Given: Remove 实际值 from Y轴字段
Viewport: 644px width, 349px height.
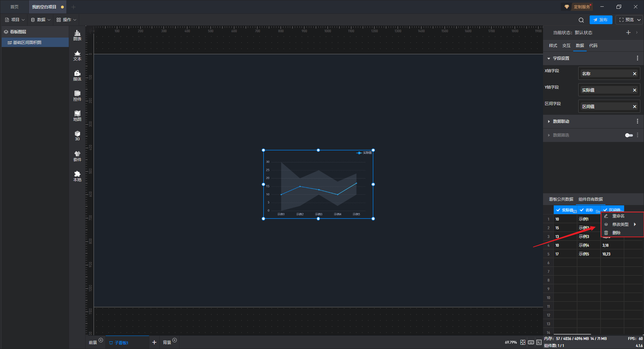Looking at the screenshot, I should (x=635, y=90).
